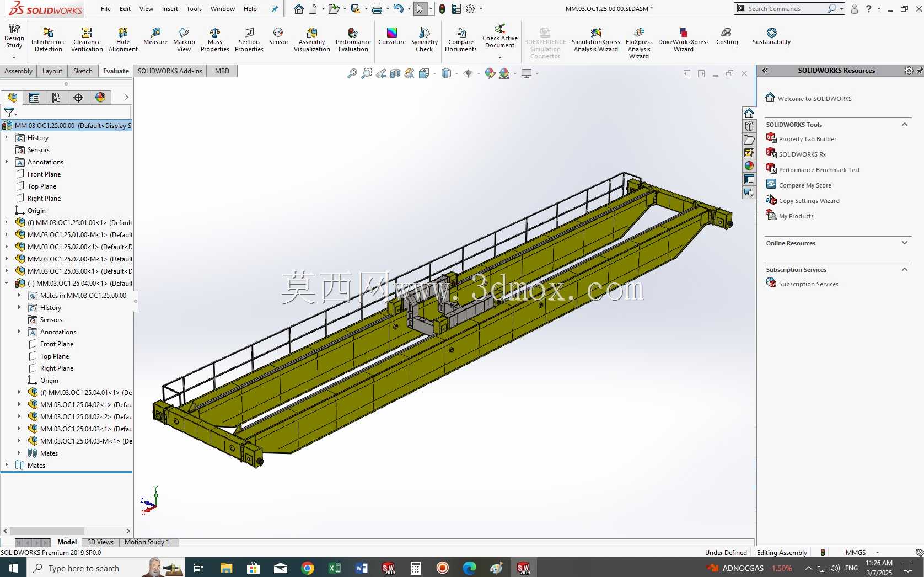Switch to PropertyManager tab icon
The image size is (924, 577).
coord(34,98)
